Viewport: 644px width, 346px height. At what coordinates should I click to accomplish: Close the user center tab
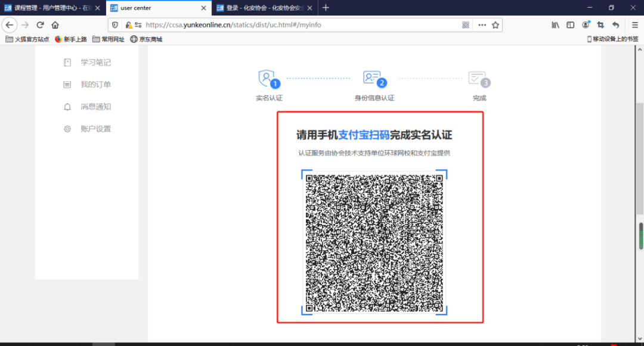[203, 8]
